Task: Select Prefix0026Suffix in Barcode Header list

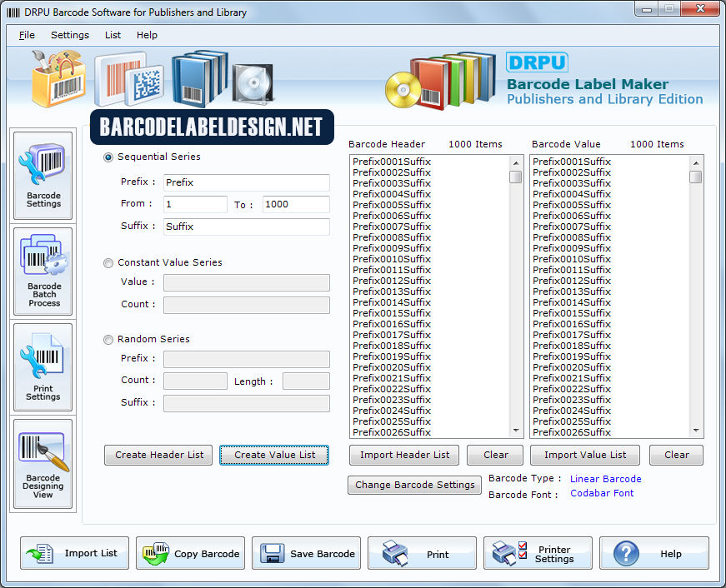Action: pyautogui.click(x=392, y=432)
